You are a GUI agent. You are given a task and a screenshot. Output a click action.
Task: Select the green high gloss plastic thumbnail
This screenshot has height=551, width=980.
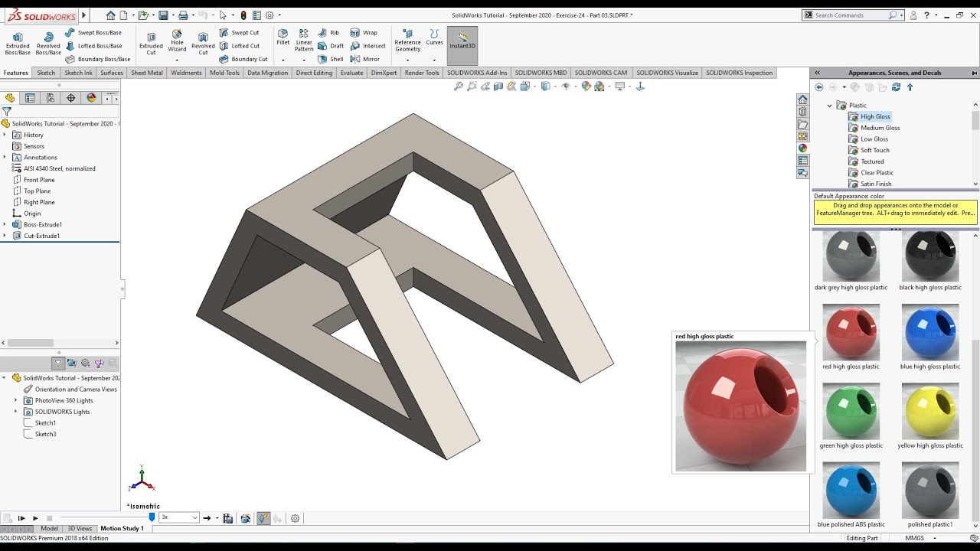point(851,411)
